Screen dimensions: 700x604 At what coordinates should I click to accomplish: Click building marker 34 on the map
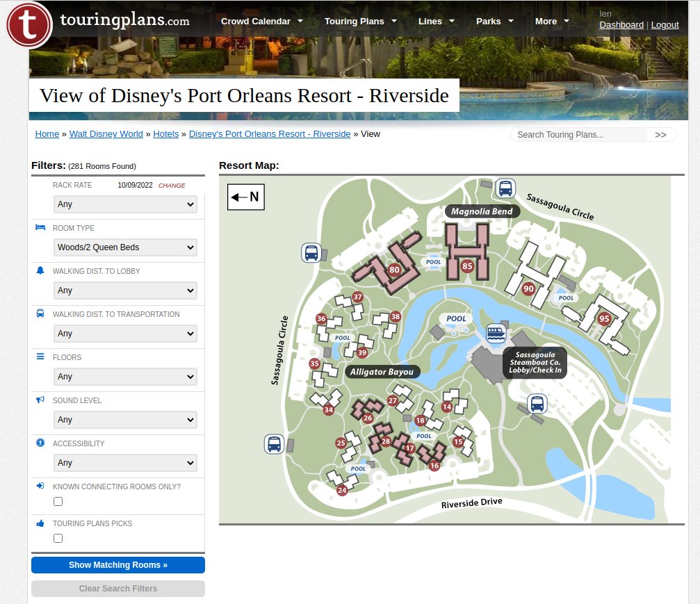point(329,410)
